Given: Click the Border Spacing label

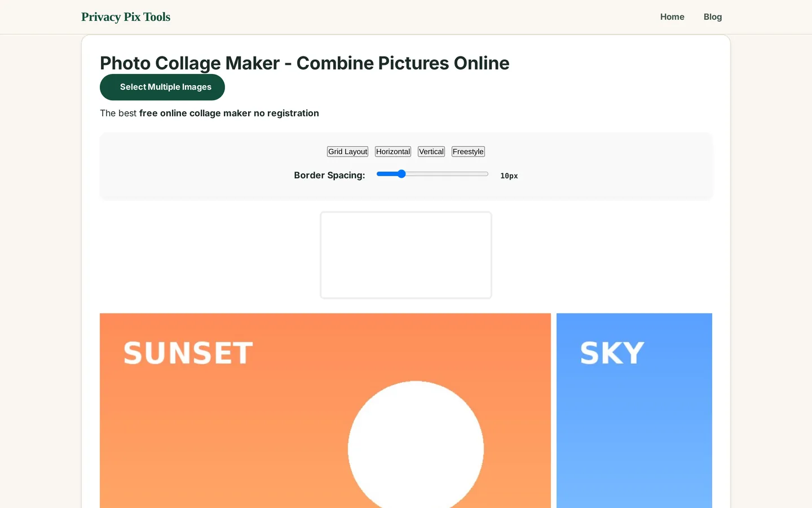Looking at the screenshot, I should 329,175.
